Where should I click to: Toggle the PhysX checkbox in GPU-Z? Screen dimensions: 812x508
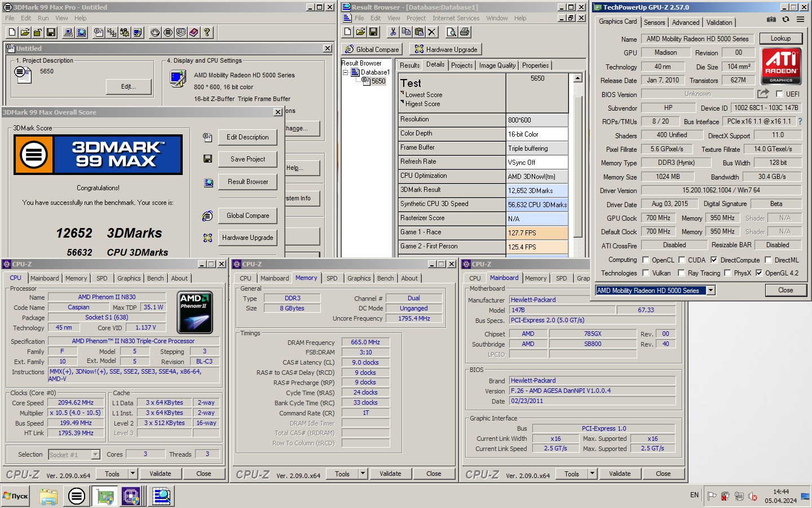point(727,273)
